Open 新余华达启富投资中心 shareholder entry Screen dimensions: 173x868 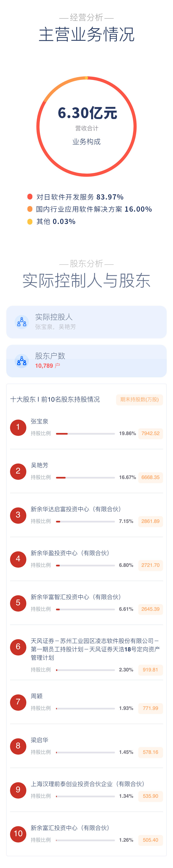pos(76,509)
